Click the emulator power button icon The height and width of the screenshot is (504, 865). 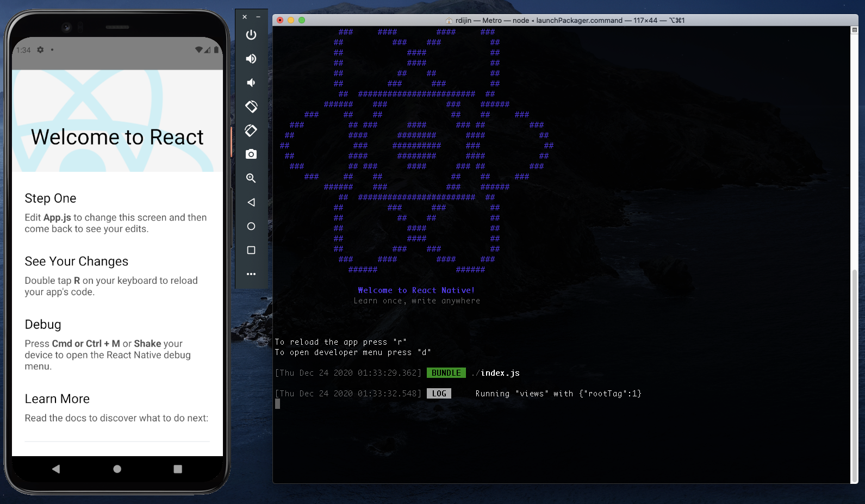coord(251,35)
